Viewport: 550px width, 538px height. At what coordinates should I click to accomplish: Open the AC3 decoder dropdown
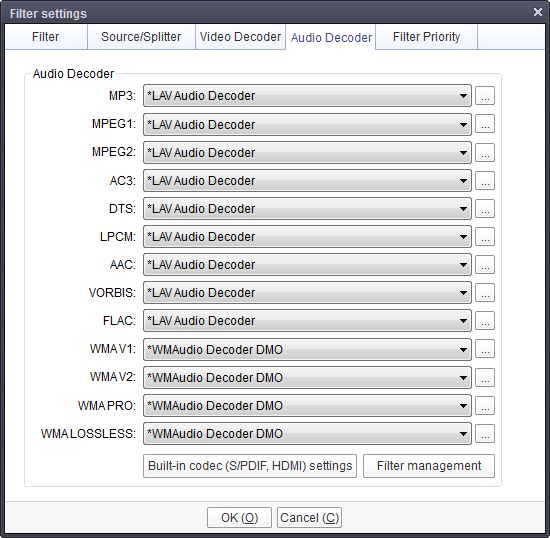pyautogui.click(x=307, y=180)
